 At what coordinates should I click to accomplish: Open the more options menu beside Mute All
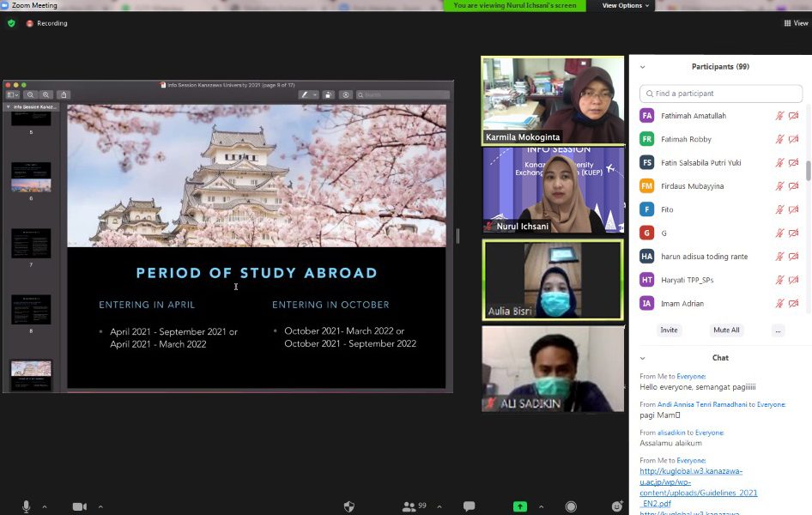(x=778, y=330)
